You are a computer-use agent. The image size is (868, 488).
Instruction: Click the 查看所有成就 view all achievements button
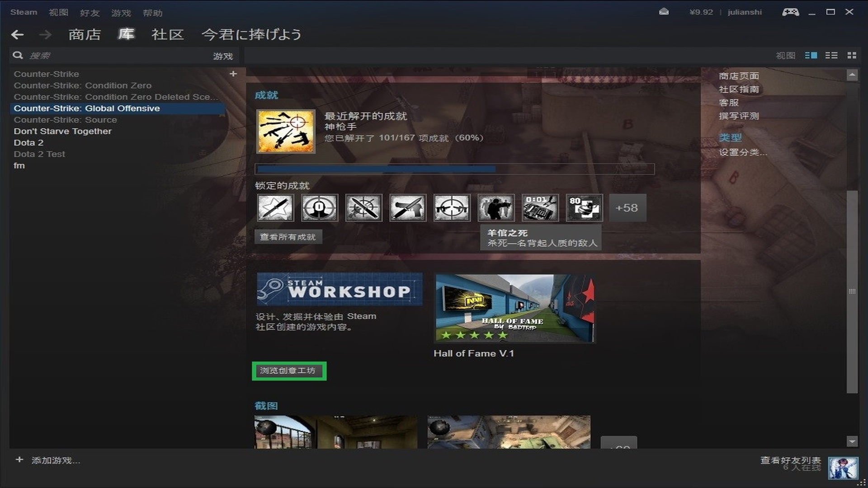pos(288,237)
